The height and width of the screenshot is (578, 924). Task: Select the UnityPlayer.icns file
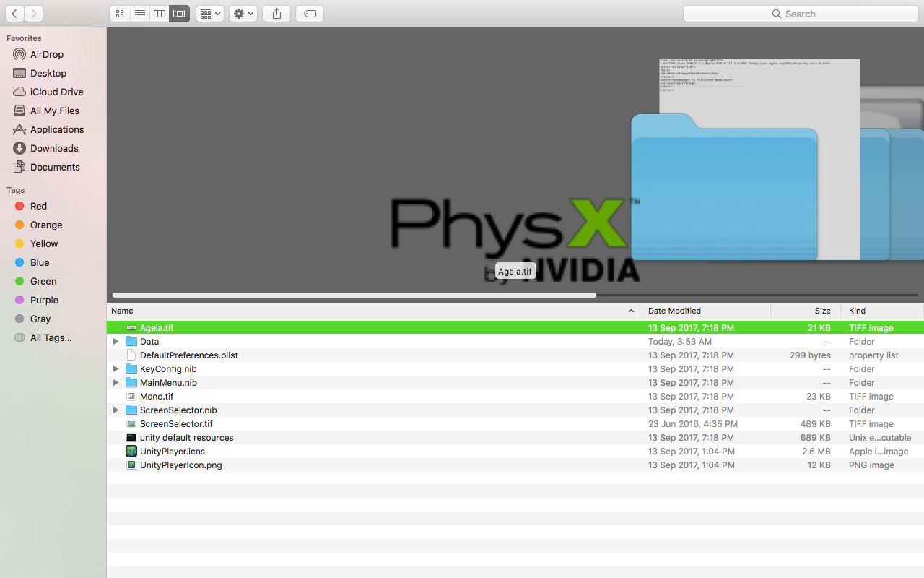(x=515, y=452)
